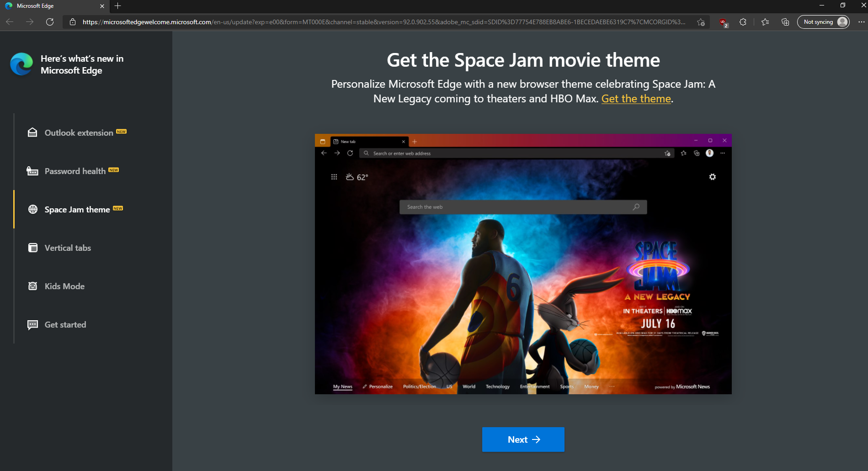
Task: Open the Extensions puzzle icon
Action: (x=743, y=22)
